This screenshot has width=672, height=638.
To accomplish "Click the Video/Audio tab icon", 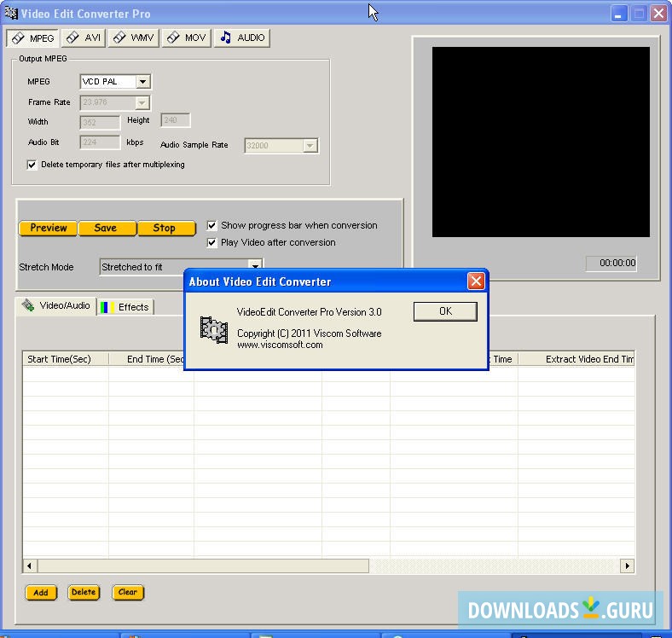I will pyautogui.click(x=28, y=305).
